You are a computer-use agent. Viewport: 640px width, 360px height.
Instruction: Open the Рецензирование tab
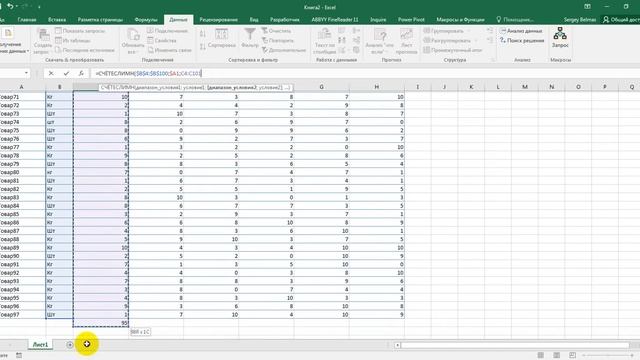point(218,20)
